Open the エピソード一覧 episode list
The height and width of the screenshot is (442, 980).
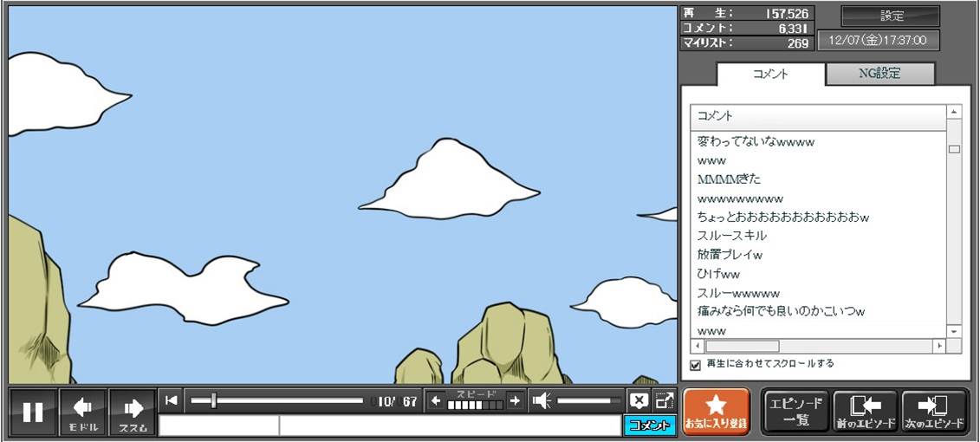coord(795,412)
